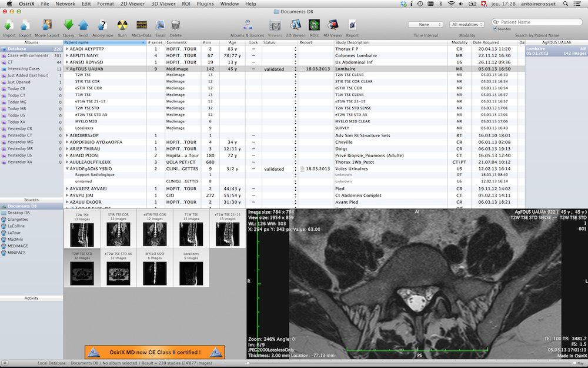Click the ROIs toolbar icon

[x=314, y=25]
